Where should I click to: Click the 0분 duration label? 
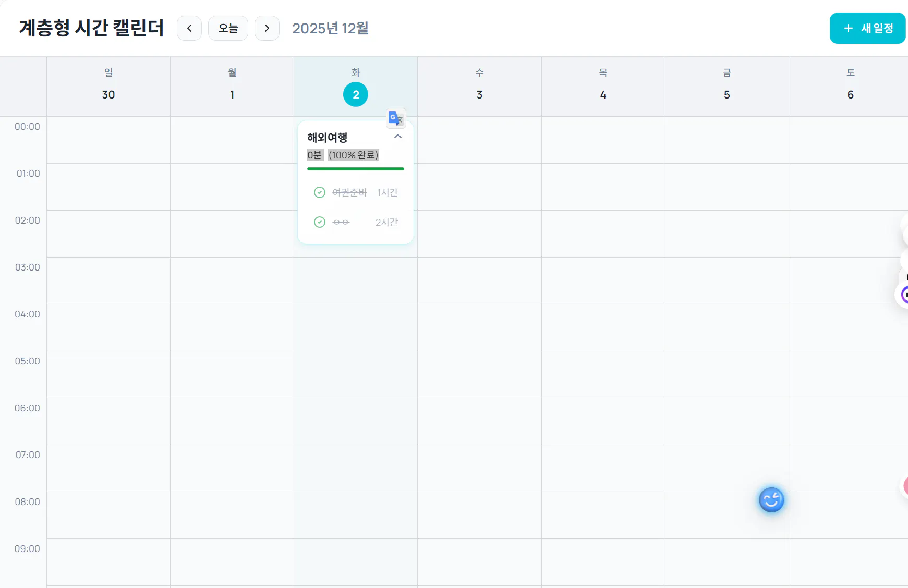click(315, 155)
